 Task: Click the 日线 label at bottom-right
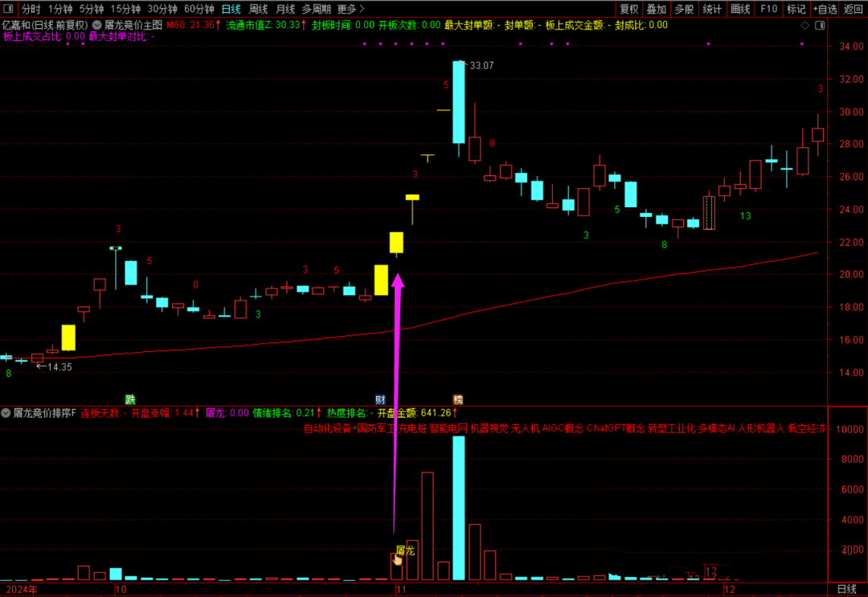846,589
